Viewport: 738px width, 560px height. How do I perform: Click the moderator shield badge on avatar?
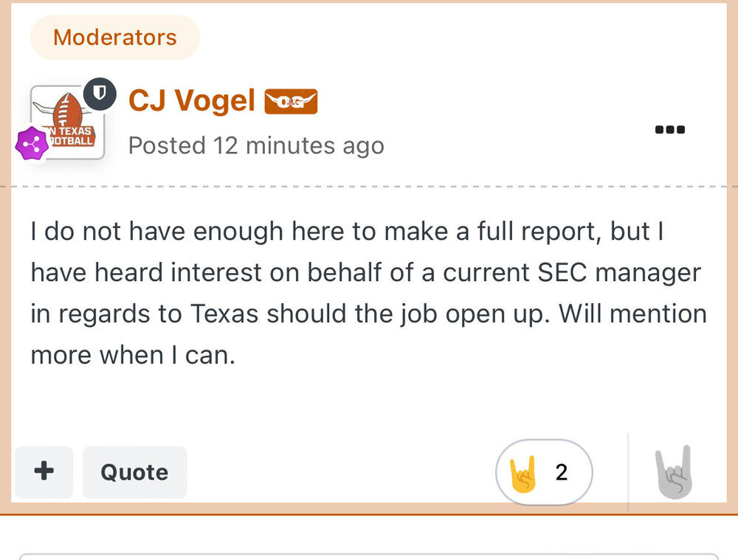pos(100,94)
